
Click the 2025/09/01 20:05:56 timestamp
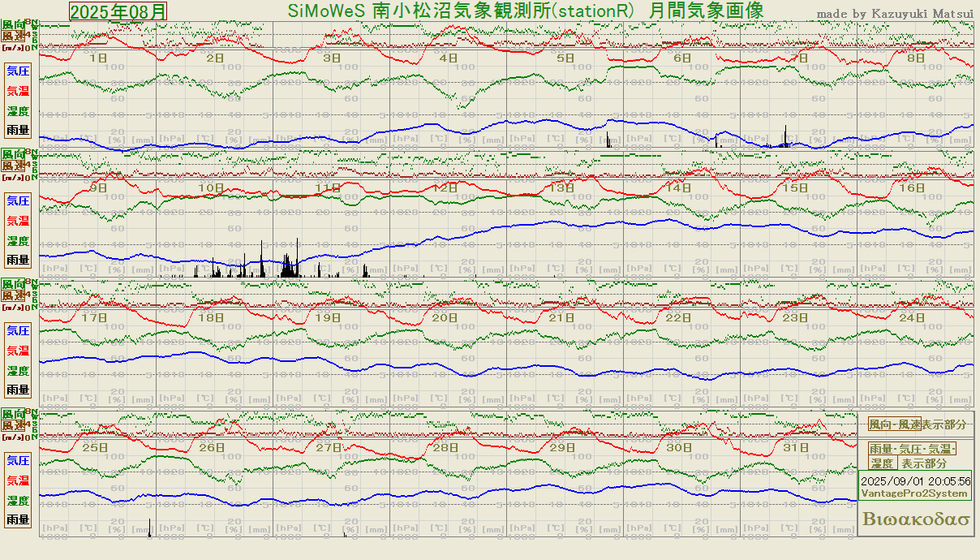coord(916,481)
